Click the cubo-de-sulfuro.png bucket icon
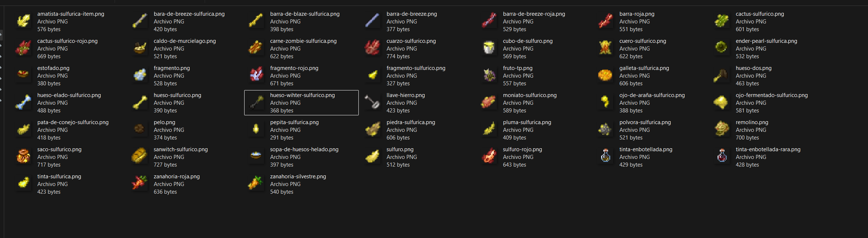Screen dimensions: 868x238 489,48
